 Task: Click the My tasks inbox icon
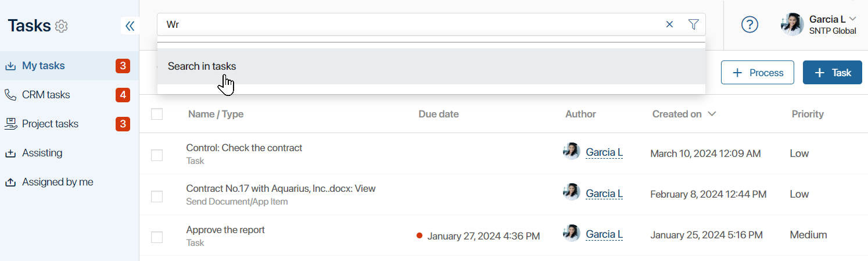point(10,66)
